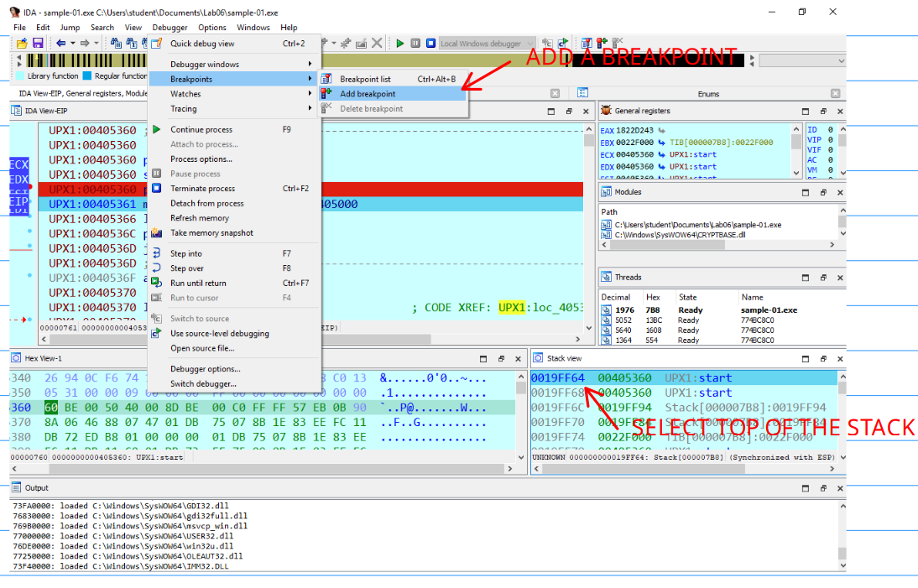Expand the Tracing submenu
This screenshot has width=918, height=588.
234,109
